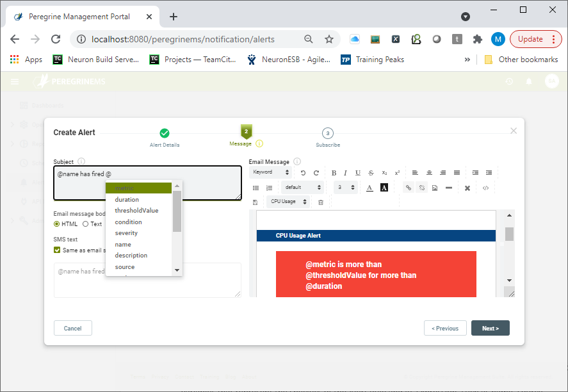Insert hyperlink in email message
Image resolution: width=568 pixels, height=392 pixels.
409,188
